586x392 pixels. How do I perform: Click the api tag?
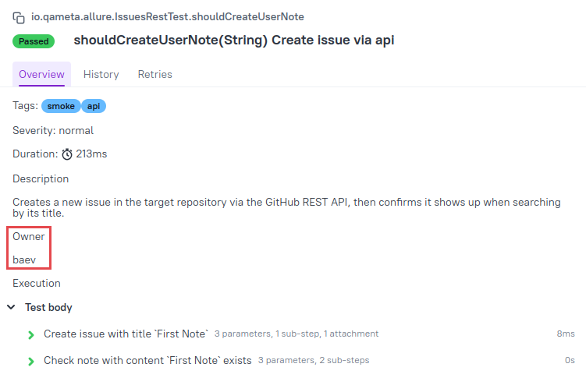click(x=94, y=106)
